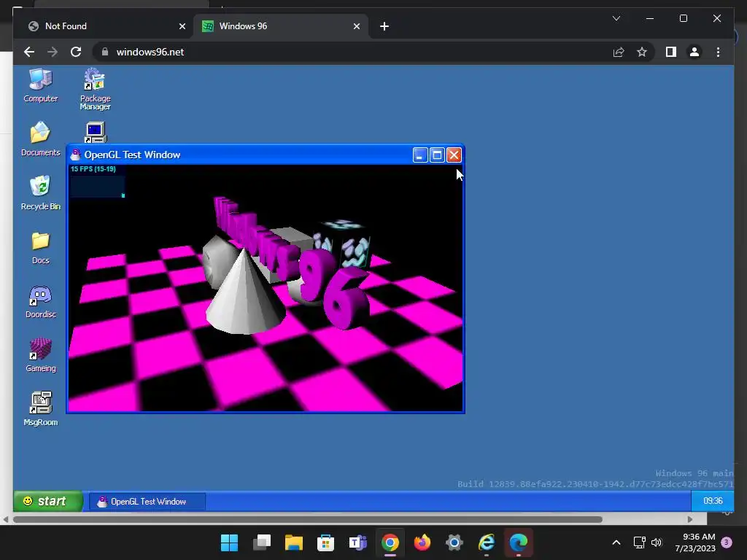747x560 pixels.
Task: Minimize the OpenGL Test Window
Action: pos(419,155)
